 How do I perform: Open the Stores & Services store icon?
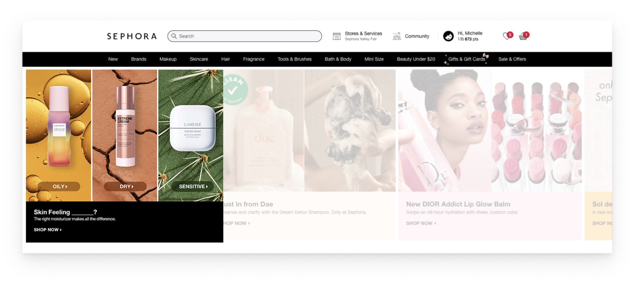coord(337,36)
